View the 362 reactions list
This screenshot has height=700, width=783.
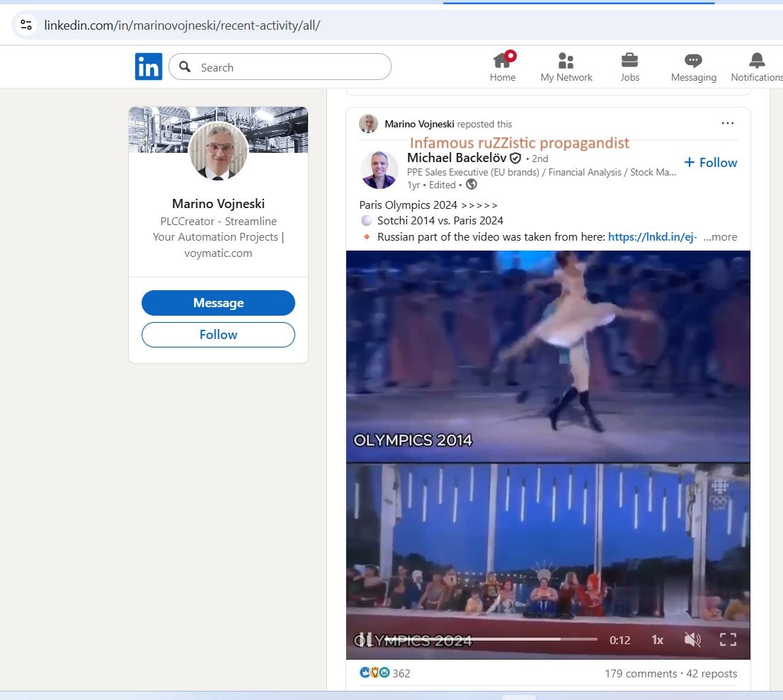[385, 673]
